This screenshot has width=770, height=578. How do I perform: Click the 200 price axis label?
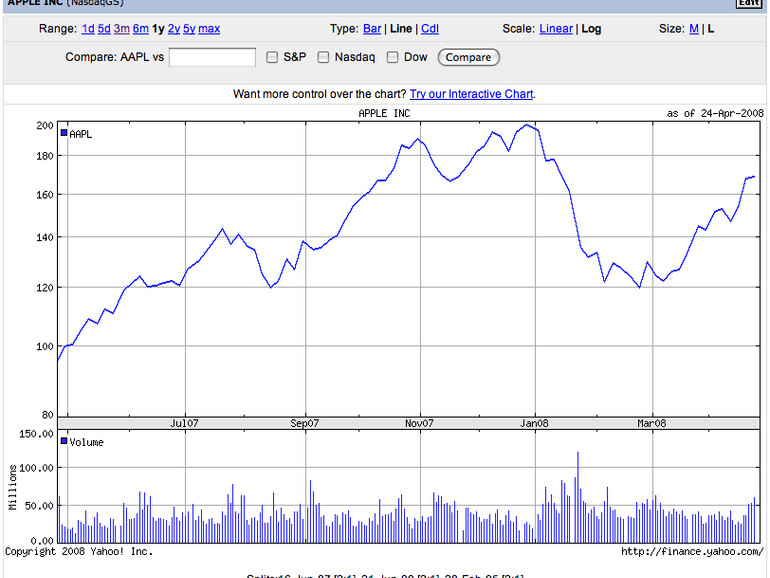coord(45,126)
